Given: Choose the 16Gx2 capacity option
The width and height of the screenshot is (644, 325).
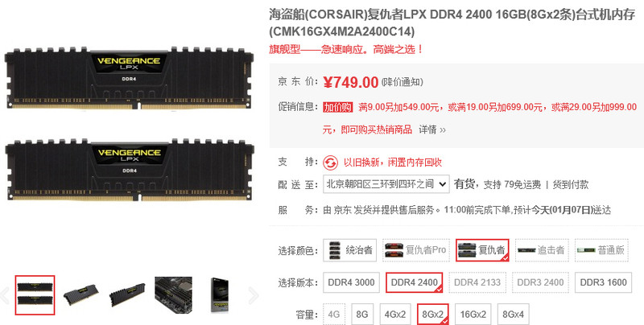Looking at the screenshot, I should point(473,315).
